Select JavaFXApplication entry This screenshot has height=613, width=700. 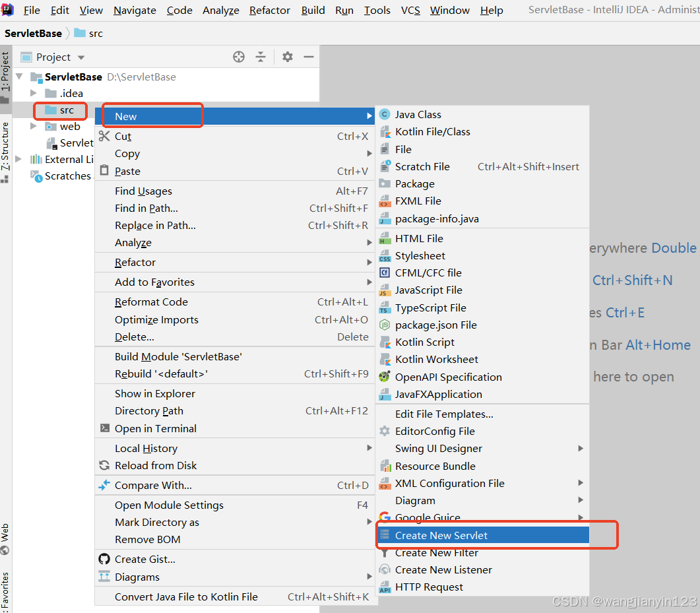[x=482, y=394]
